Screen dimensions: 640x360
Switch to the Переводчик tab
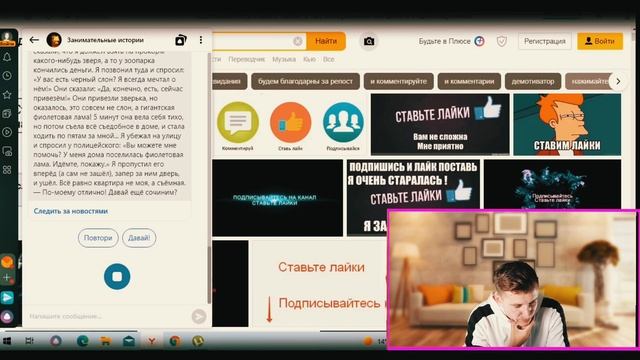[x=247, y=59]
